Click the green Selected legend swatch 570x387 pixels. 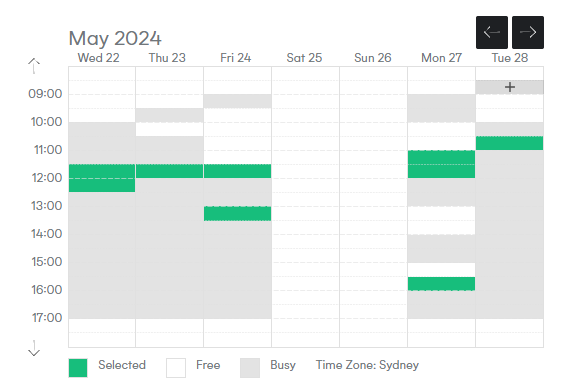(78, 368)
